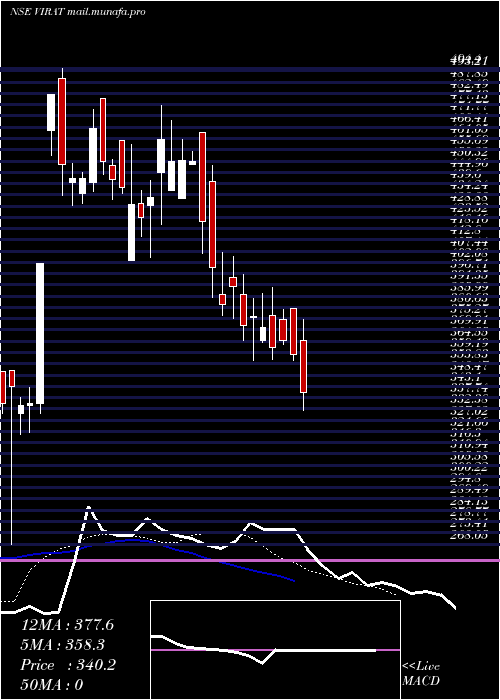Click the 300.22 price axis label
500x700 pixels.
pyautogui.click(x=468, y=467)
